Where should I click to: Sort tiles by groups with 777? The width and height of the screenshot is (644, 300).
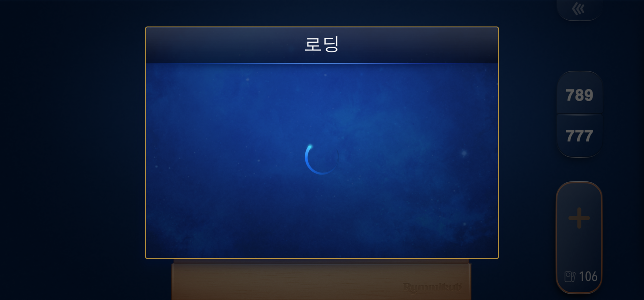coord(579,136)
